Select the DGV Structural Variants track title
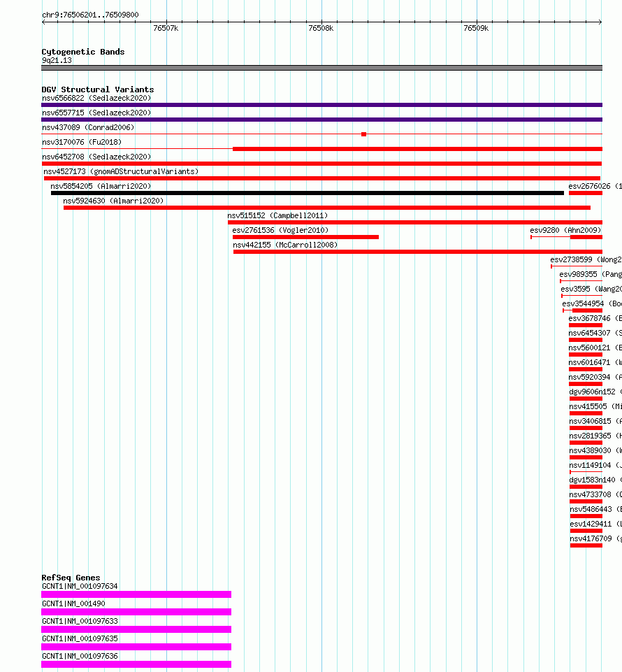 coord(98,89)
